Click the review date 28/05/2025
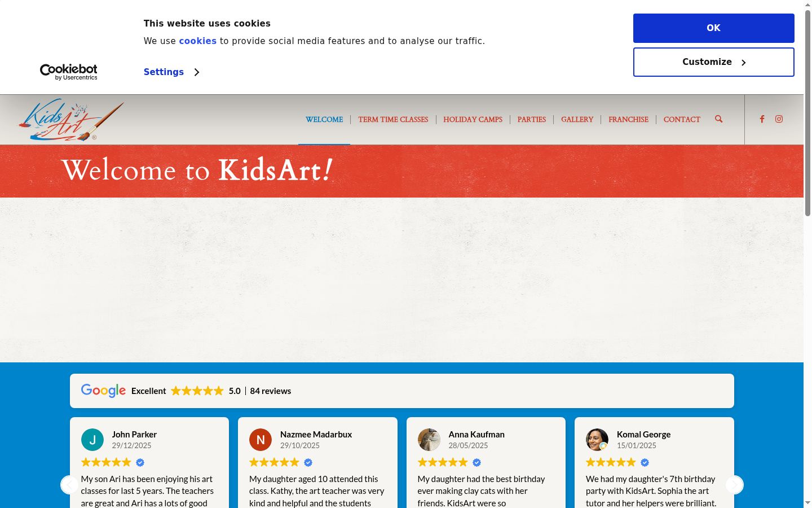This screenshot has width=812, height=508. point(468,445)
